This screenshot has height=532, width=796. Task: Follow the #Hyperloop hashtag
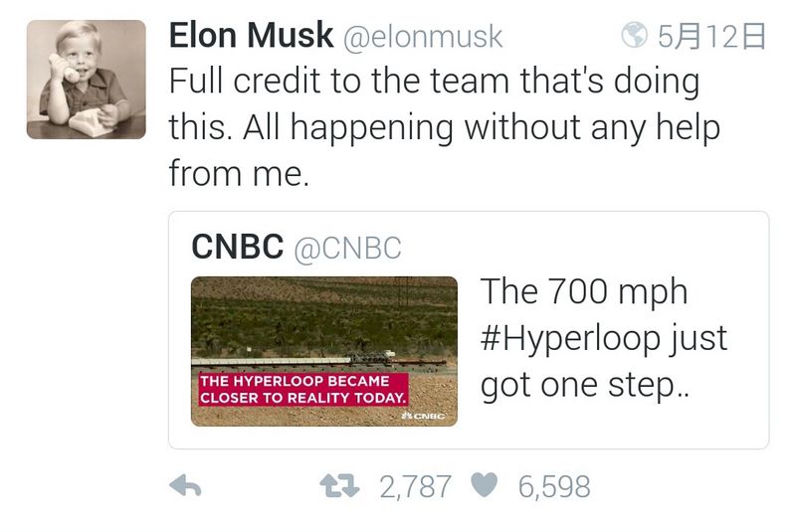point(571,338)
